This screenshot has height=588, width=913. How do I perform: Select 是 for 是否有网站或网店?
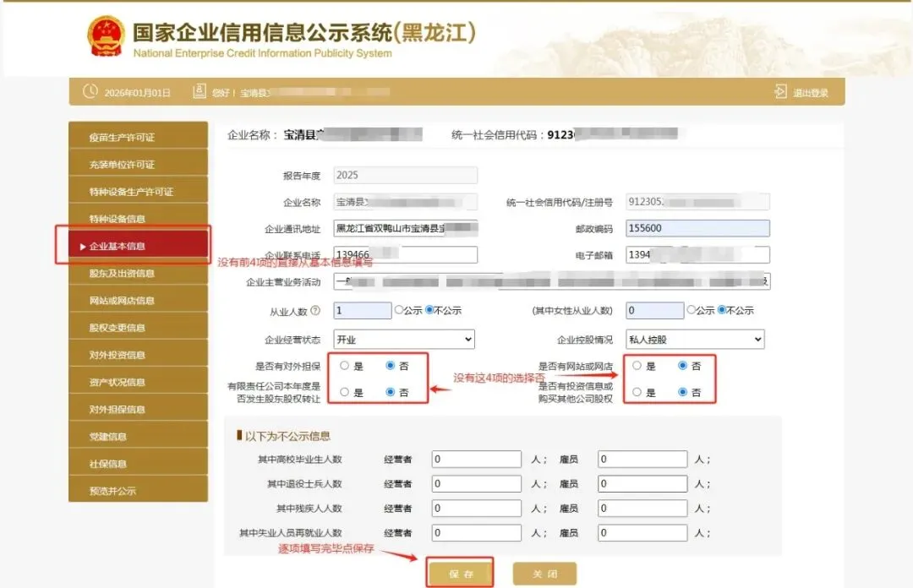[637, 366]
